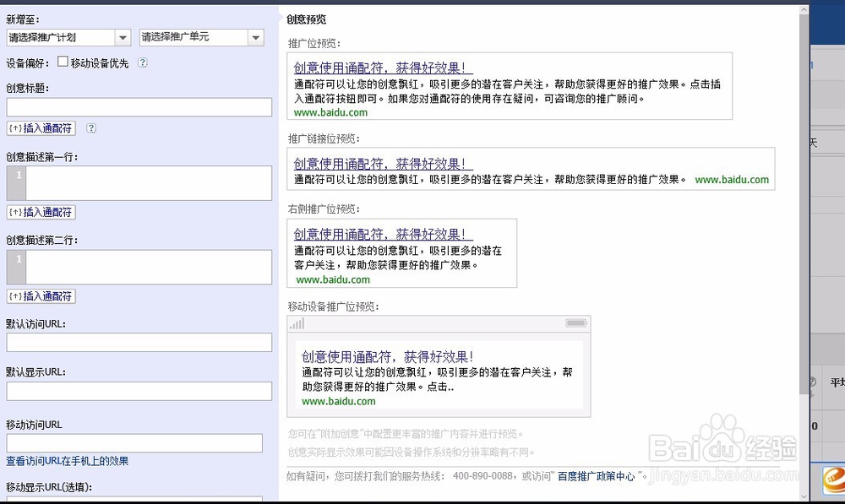Focus the 默认显示URL input field

pos(139,391)
